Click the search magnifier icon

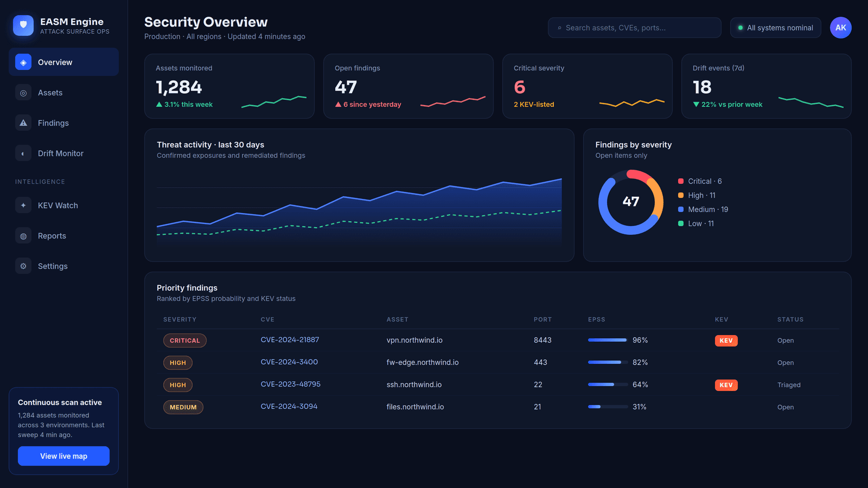pyautogui.click(x=559, y=28)
